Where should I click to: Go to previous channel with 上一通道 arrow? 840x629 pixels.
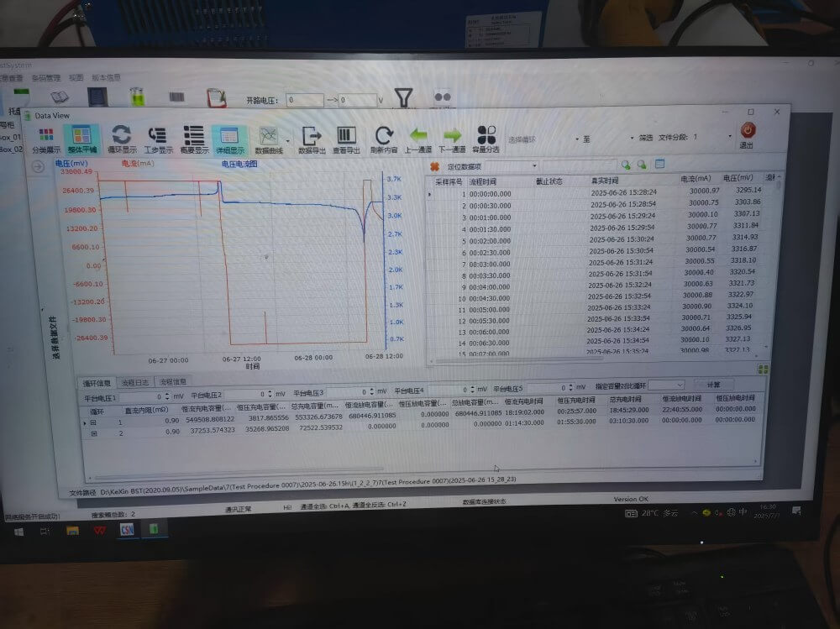419,139
